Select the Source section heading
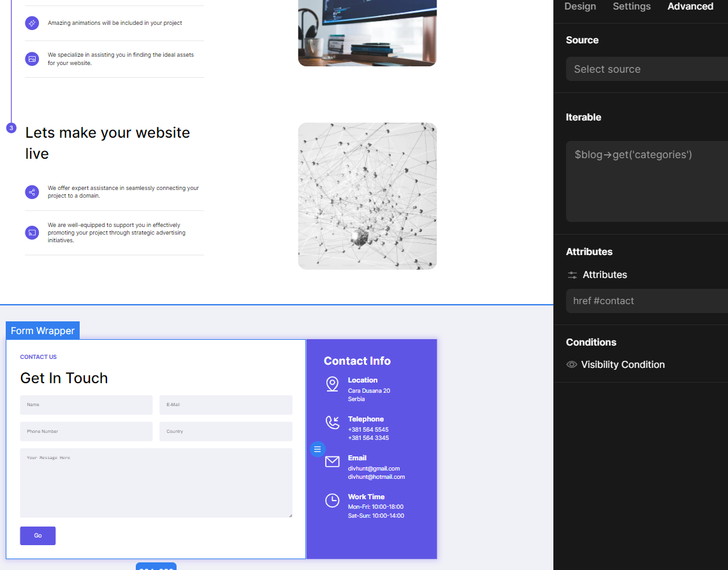 582,40
